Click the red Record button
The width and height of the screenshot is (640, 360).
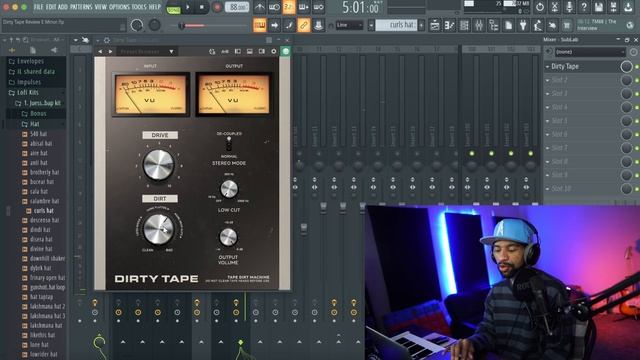point(217,7)
